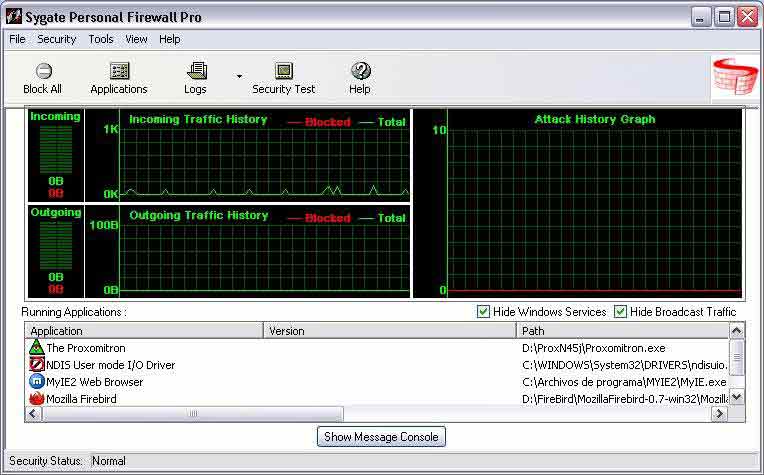Click the Running Applications label

coord(74,312)
